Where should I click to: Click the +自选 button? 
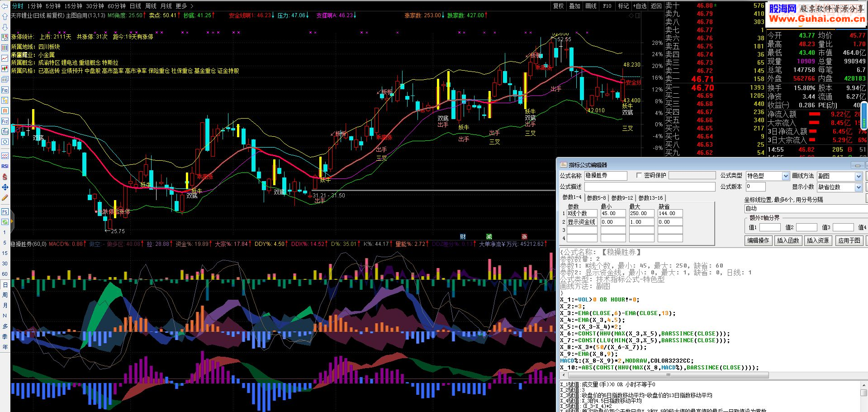click(640, 6)
